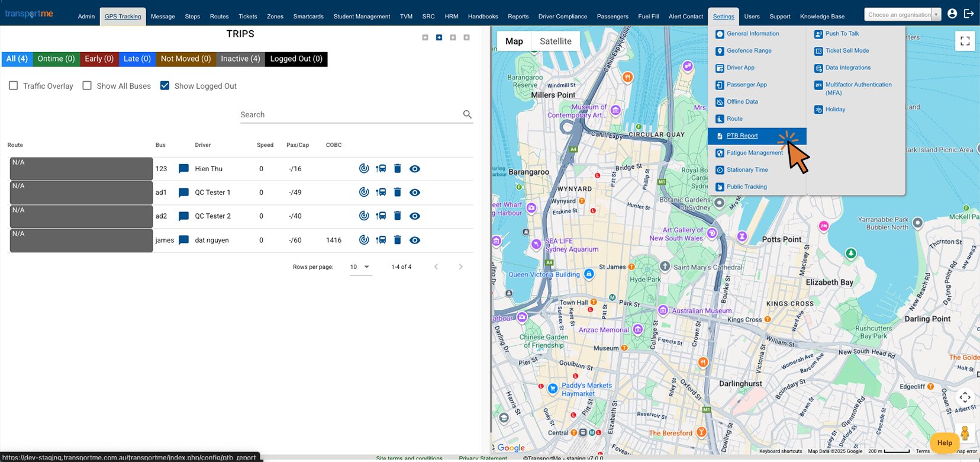The height and width of the screenshot is (462, 980).
Task: Open message icon for QC Tester 2
Action: [x=183, y=216]
